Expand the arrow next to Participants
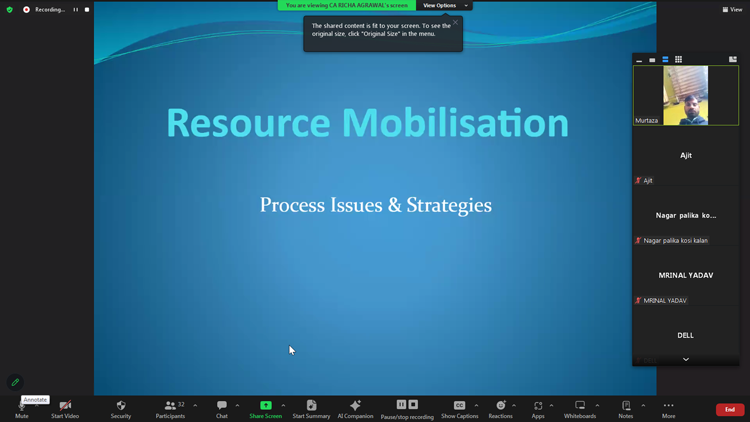The width and height of the screenshot is (750, 422). click(195, 405)
